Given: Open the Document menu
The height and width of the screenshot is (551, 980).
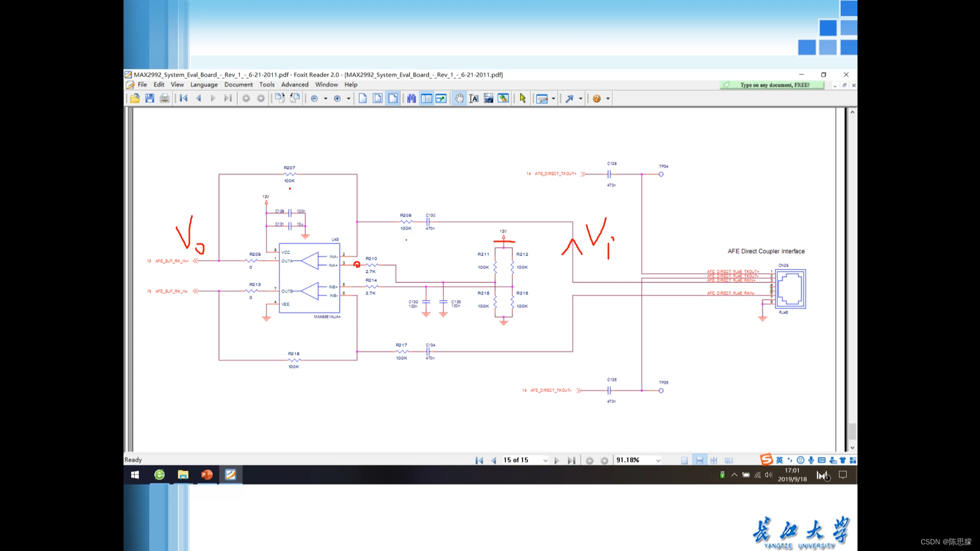Looking at the screenshot, I should tap(238, 85).
